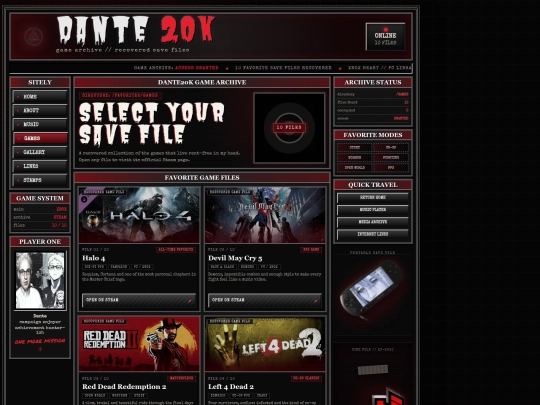Click the Media Archive quick travel button
540x405 pixels.
(373, 222)
